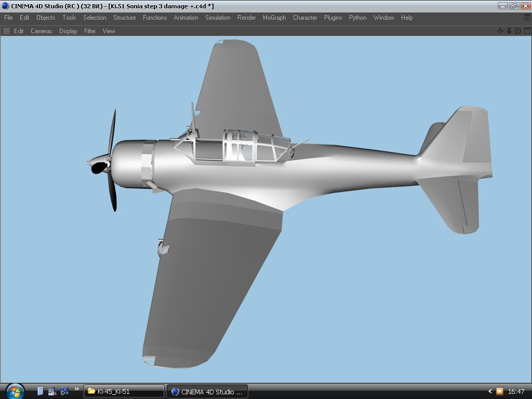Open the MoGraph menu
The image size is (532, 399).
274,18
